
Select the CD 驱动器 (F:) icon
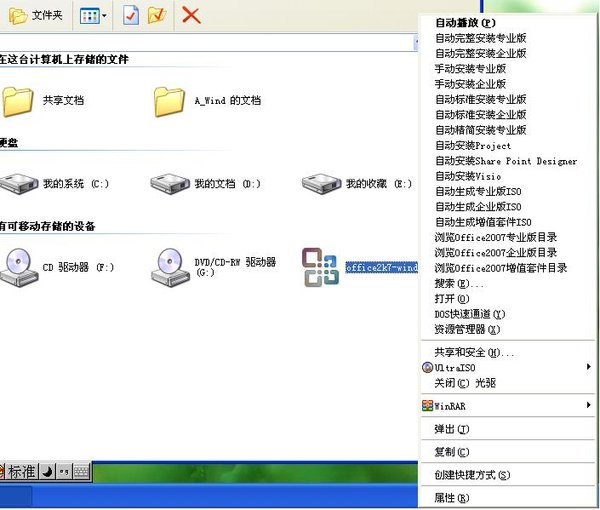(19, 267)
